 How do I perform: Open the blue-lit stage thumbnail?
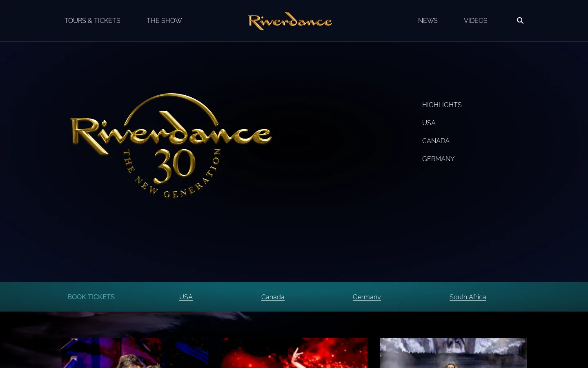[x=135, y=353]
